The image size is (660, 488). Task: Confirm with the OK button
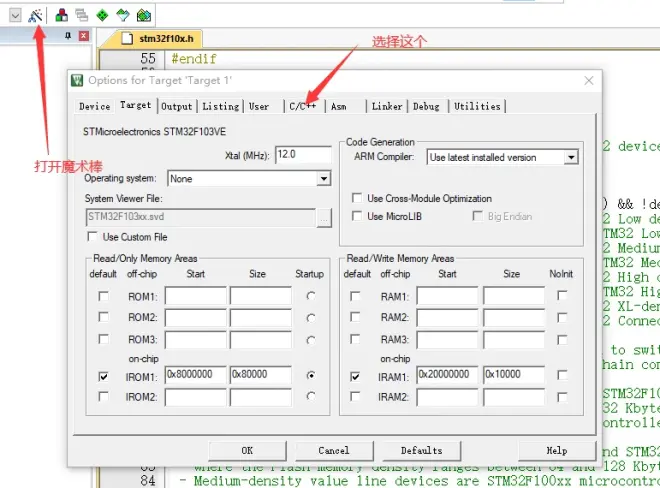tap(248, 451)
